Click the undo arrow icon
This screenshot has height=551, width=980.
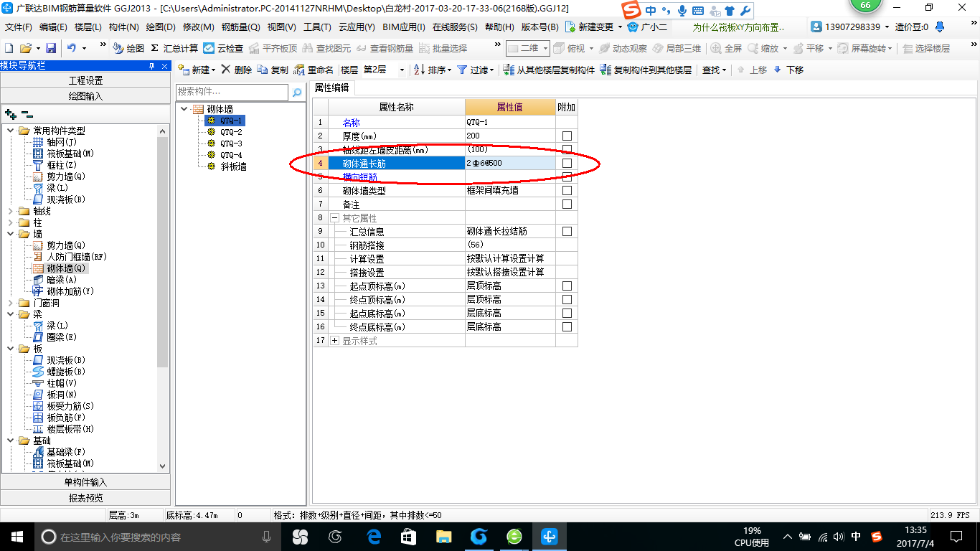72,48
